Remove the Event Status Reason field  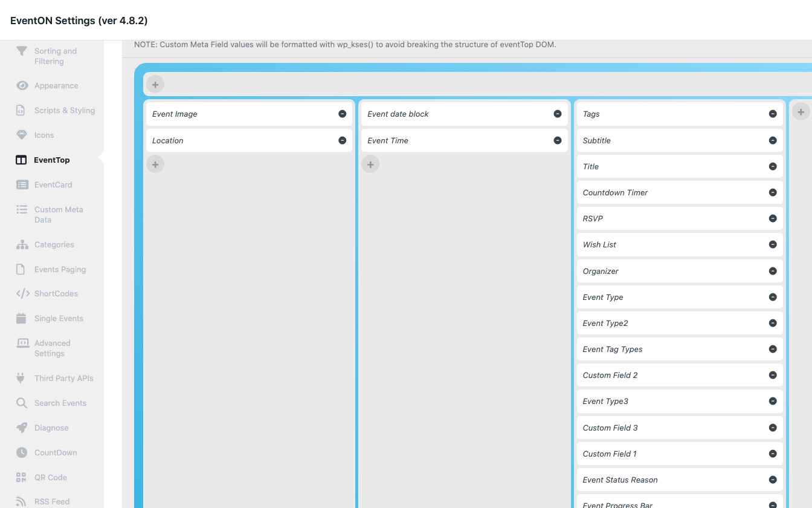[773, 480]
